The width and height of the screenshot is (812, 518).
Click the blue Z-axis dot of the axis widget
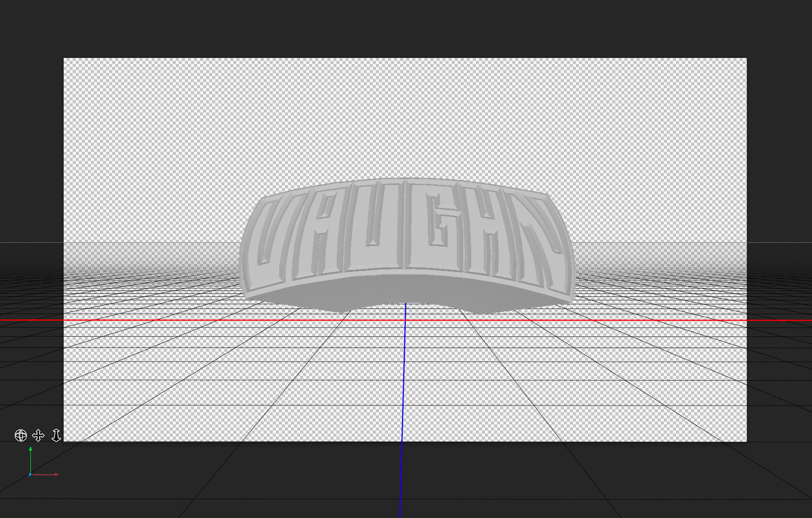[x=30, y=475]
